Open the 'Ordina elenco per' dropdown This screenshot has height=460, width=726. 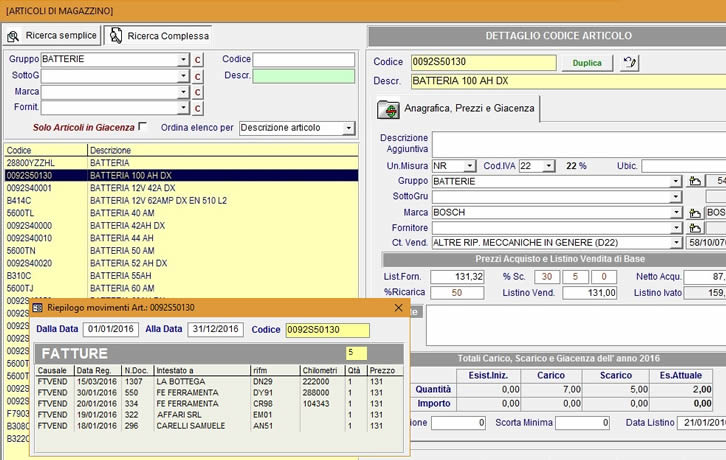point(347,128)
